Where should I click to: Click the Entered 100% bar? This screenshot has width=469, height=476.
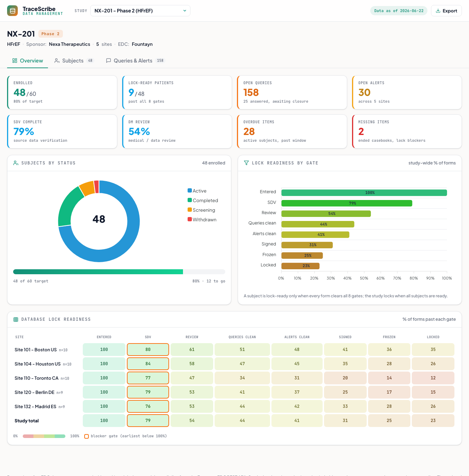(364, 193)
